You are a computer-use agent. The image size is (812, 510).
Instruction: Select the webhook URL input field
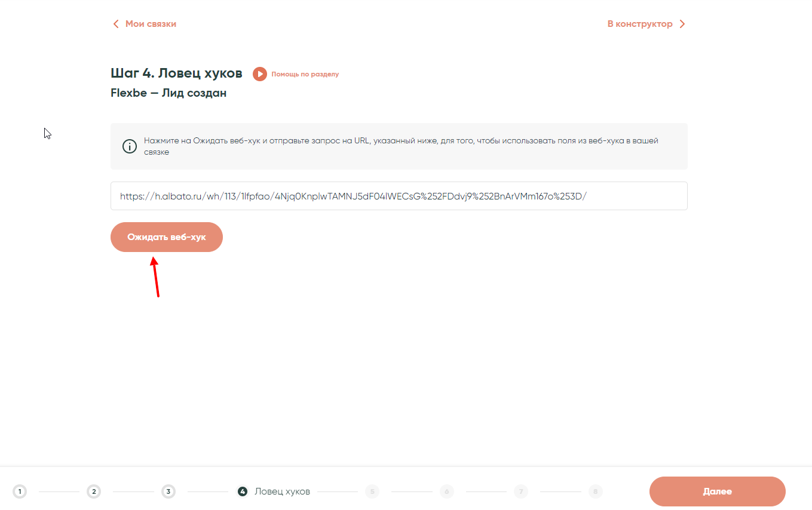pos(399,196)
